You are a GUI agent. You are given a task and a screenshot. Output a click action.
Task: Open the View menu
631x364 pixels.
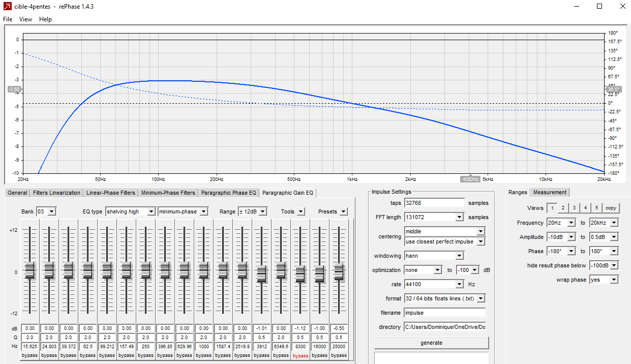click(25, 19)
